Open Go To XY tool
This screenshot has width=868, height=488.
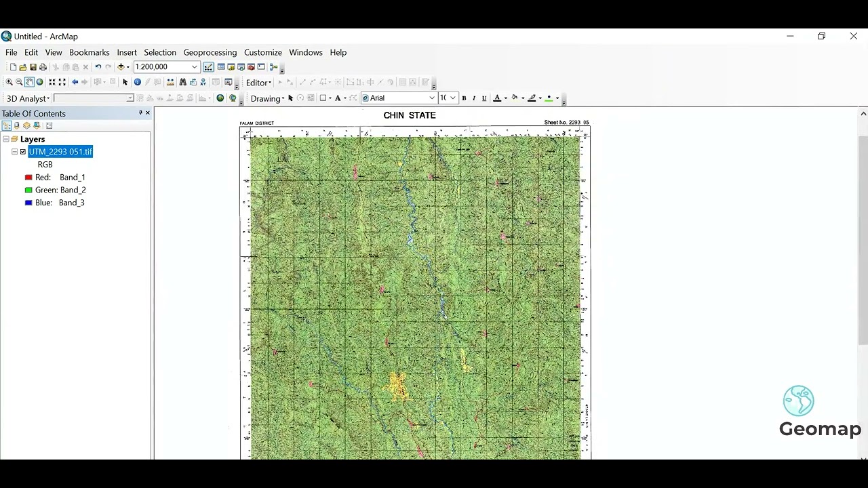[203, 82]
